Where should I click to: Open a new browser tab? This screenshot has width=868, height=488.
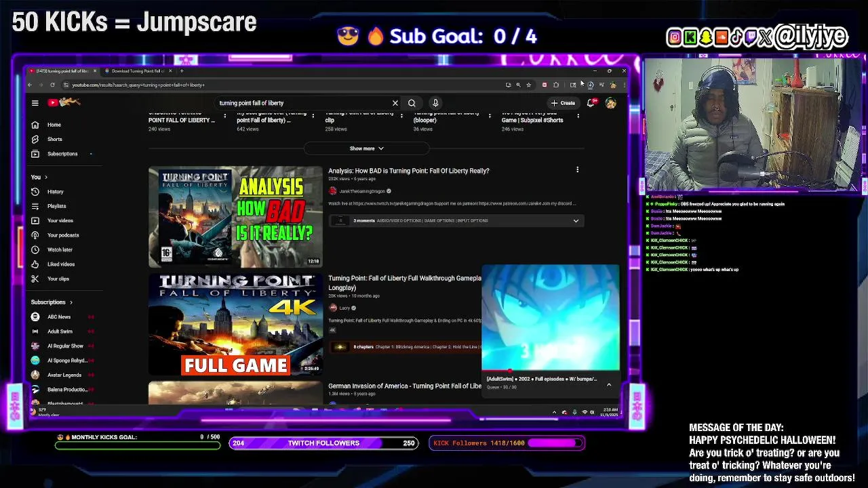pyautogui.click(x=182, y=70)
